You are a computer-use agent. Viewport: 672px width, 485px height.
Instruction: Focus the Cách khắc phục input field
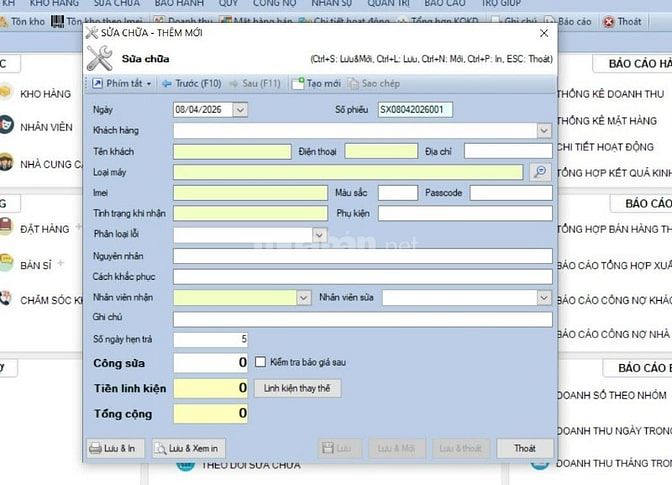[x=363, y=277]
